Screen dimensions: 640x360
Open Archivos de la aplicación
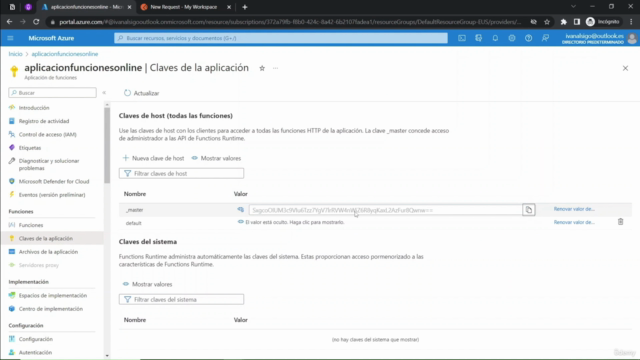(x=48, y=252)
